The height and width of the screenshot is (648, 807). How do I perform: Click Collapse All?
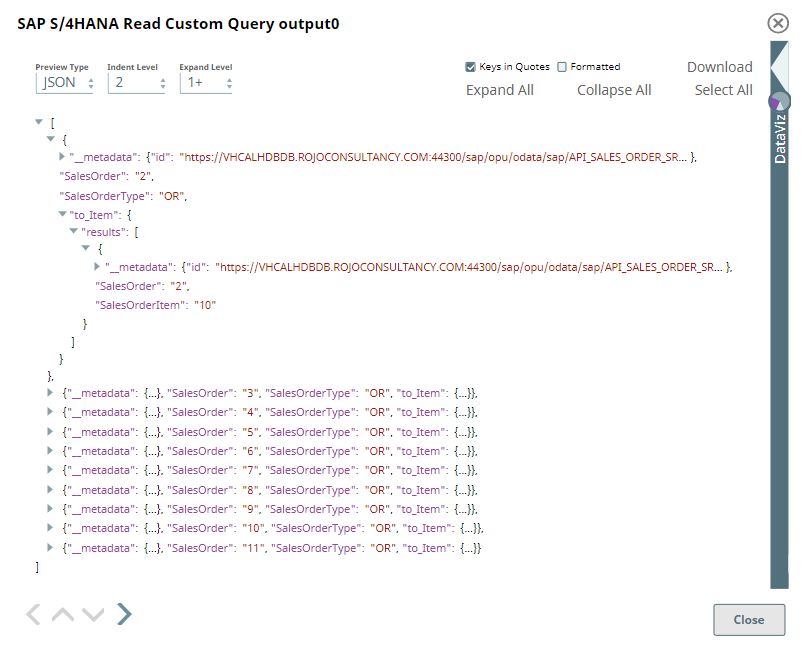(614, 90)
